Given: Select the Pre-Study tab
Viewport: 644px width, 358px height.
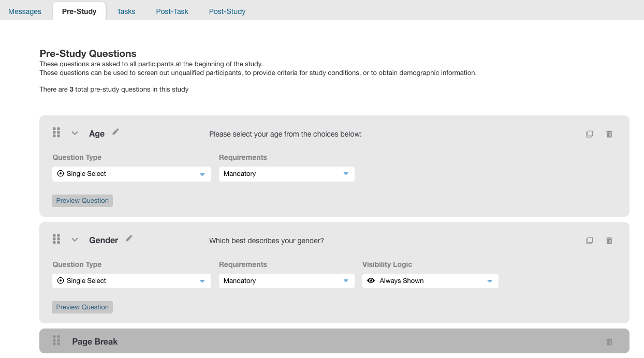Looking at the screenshot, I should coord(79,11).
